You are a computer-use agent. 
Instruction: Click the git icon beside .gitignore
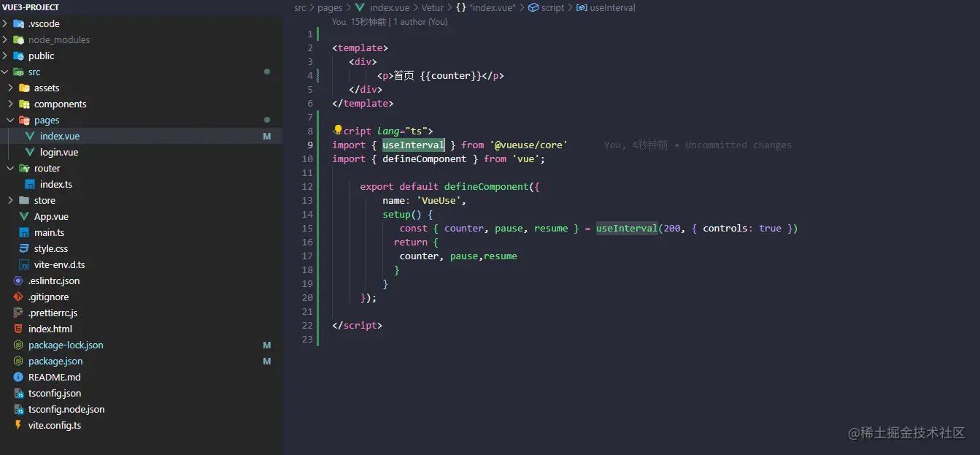coord(18,297)
